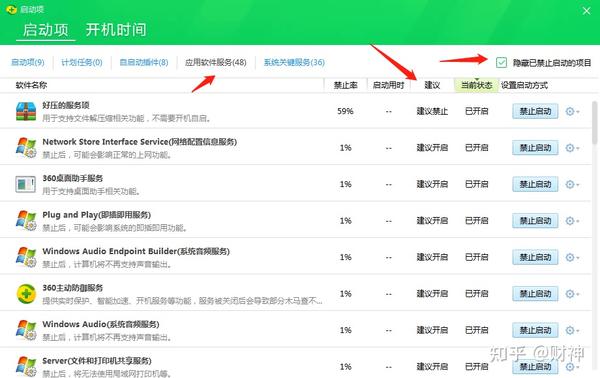Open gear settings for Server service
The image size is (600, 378).
click(572, 367)
